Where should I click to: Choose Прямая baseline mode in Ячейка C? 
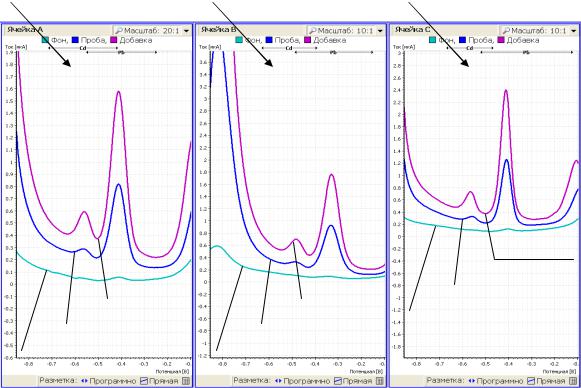click(x=547, y=381)
